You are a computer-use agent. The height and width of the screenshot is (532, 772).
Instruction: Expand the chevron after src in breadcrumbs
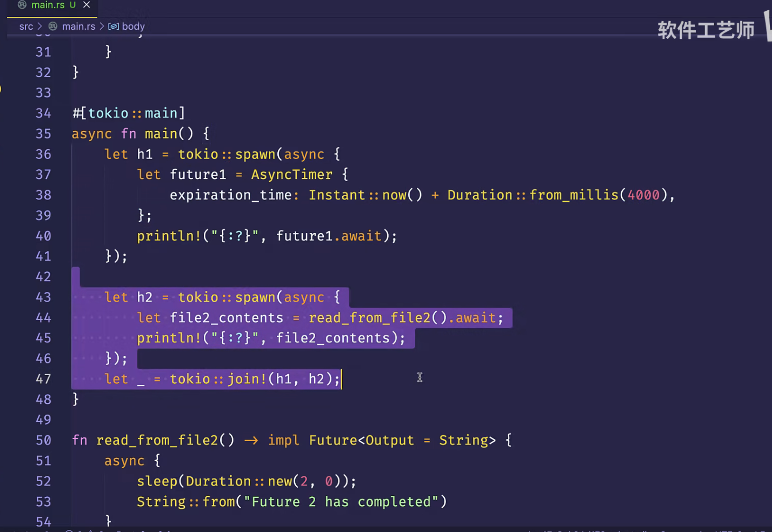pos(39,26)
